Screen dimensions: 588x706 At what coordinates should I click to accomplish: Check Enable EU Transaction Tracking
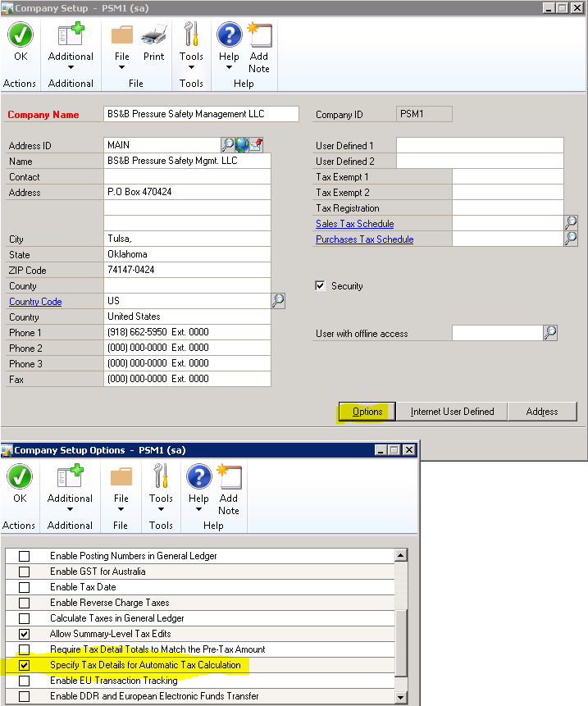click(x=25, y=681)
